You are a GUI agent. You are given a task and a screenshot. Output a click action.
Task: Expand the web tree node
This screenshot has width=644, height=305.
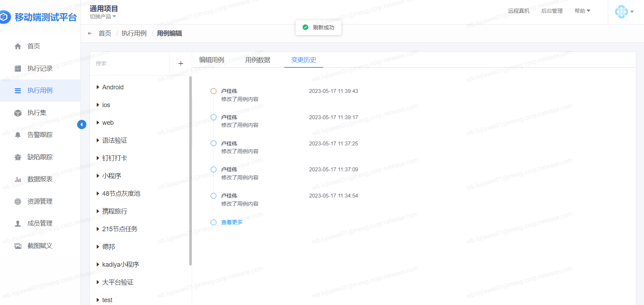tap(98, 123)
